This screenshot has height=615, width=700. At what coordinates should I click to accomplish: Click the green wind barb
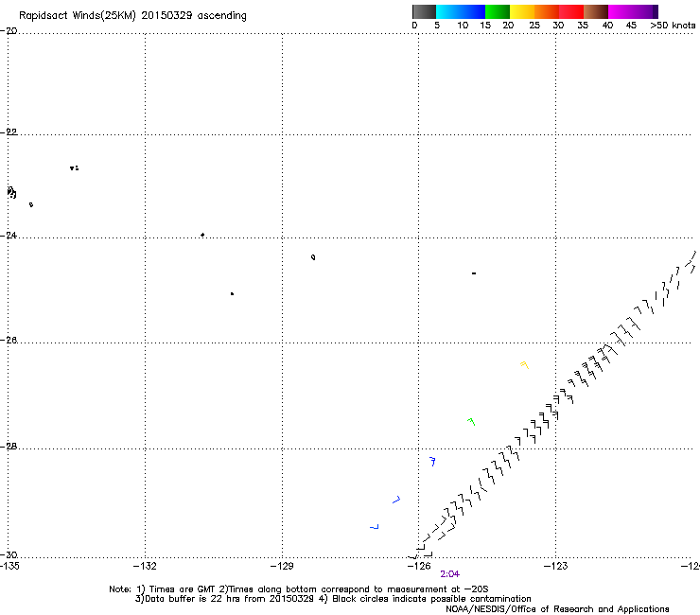pyautogui.click(x=471, y=422)
